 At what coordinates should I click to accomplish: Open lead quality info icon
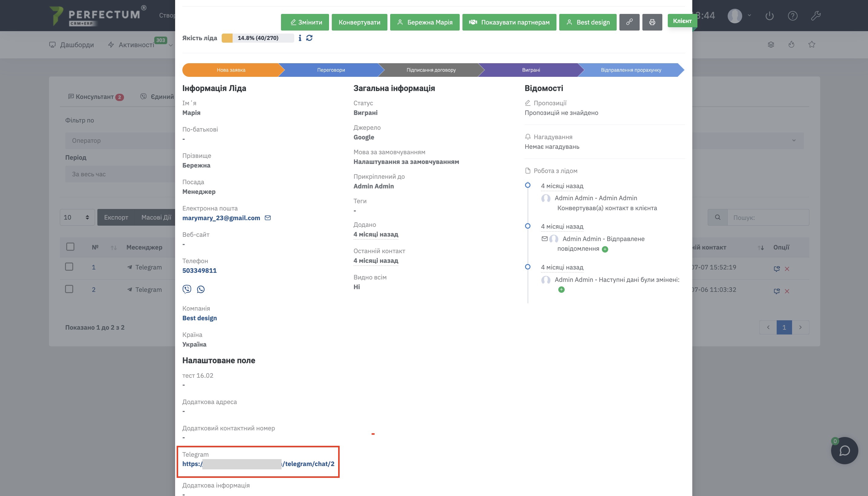pos(300,38)
